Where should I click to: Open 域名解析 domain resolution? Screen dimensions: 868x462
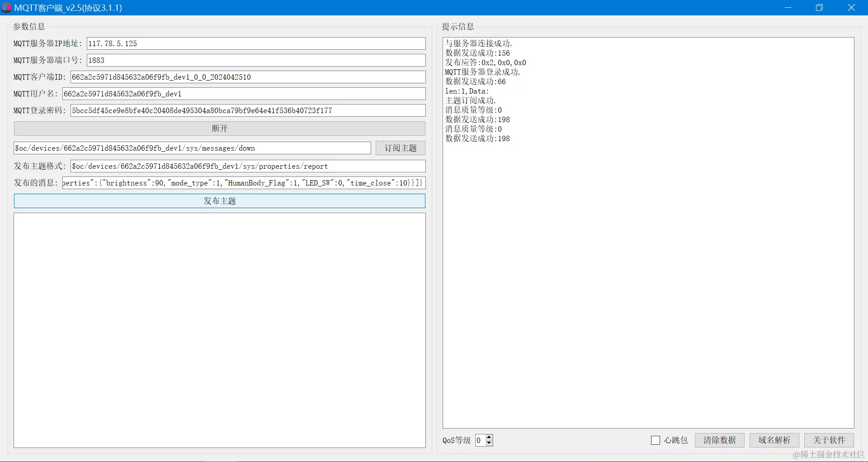click(774, 440)
